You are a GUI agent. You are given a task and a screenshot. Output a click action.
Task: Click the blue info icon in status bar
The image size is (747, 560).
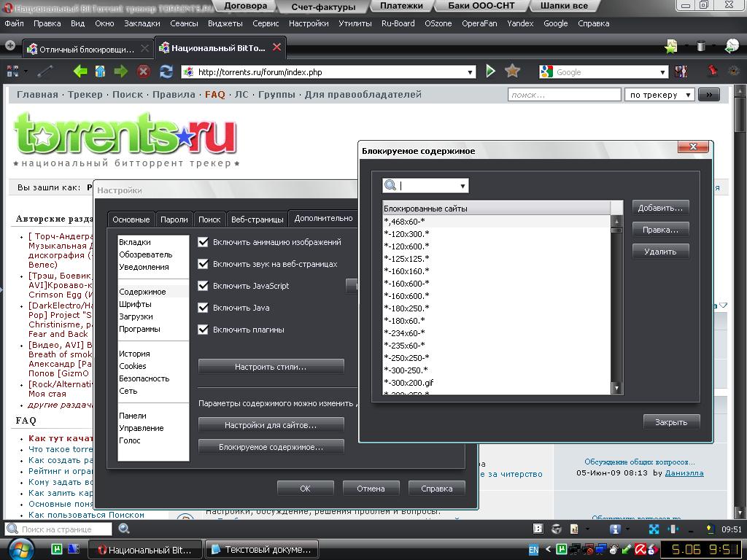615,529
